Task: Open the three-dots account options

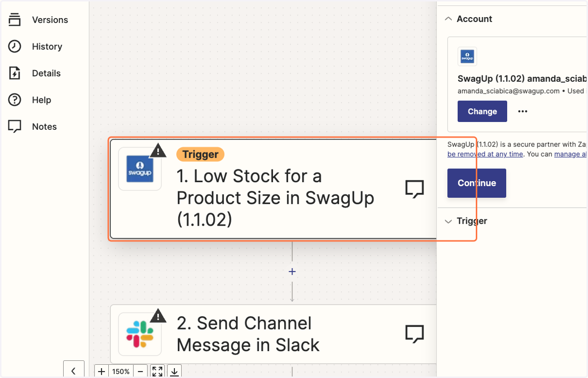Action: coord(523,111)
